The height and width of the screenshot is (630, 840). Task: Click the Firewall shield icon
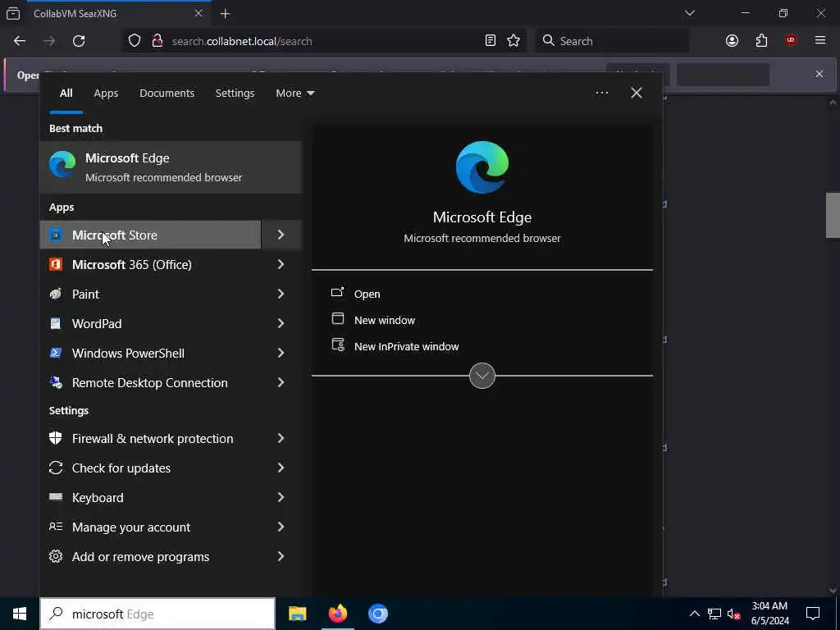[x=56, y=438]
